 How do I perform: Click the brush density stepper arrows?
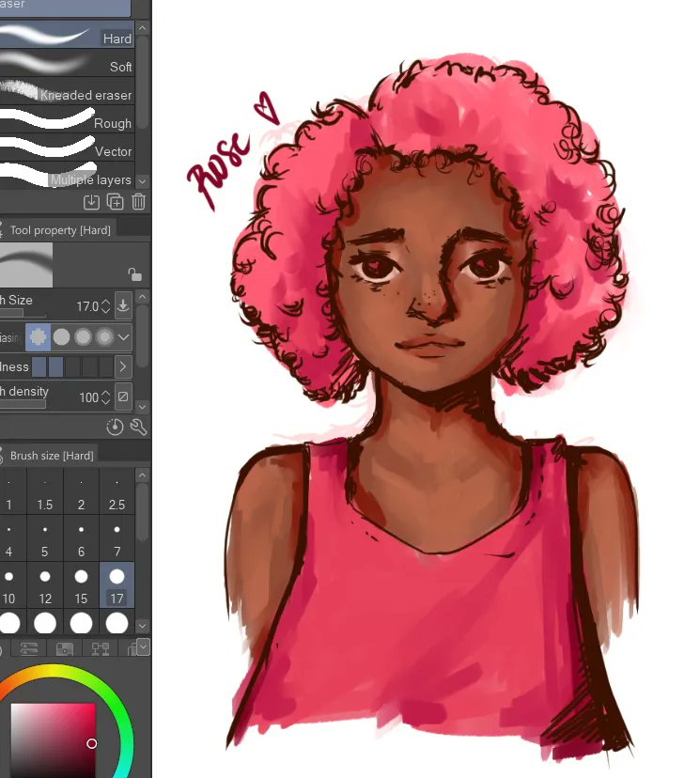[105, 397]
